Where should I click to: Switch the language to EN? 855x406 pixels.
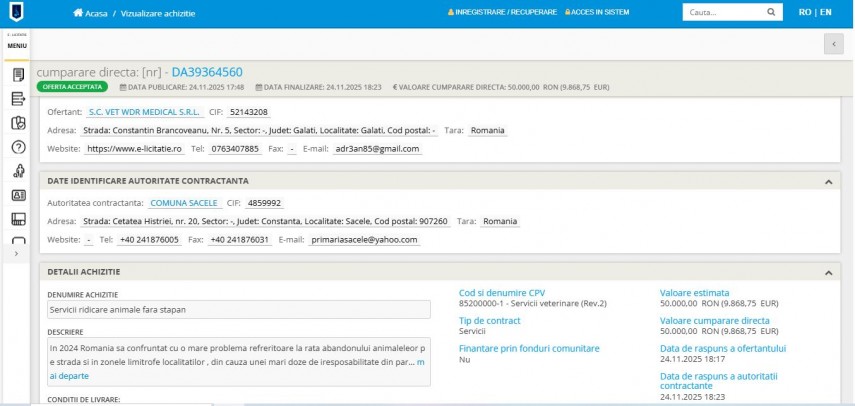pyautogui.click(x=825, y=13)
